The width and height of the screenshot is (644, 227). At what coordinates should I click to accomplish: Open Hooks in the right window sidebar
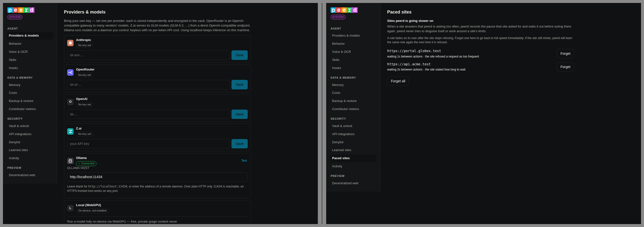353,68
